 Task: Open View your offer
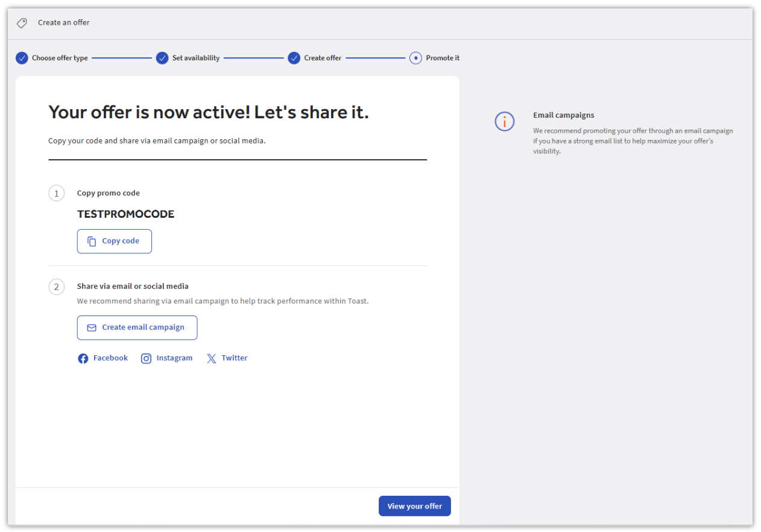coord(415,506)
